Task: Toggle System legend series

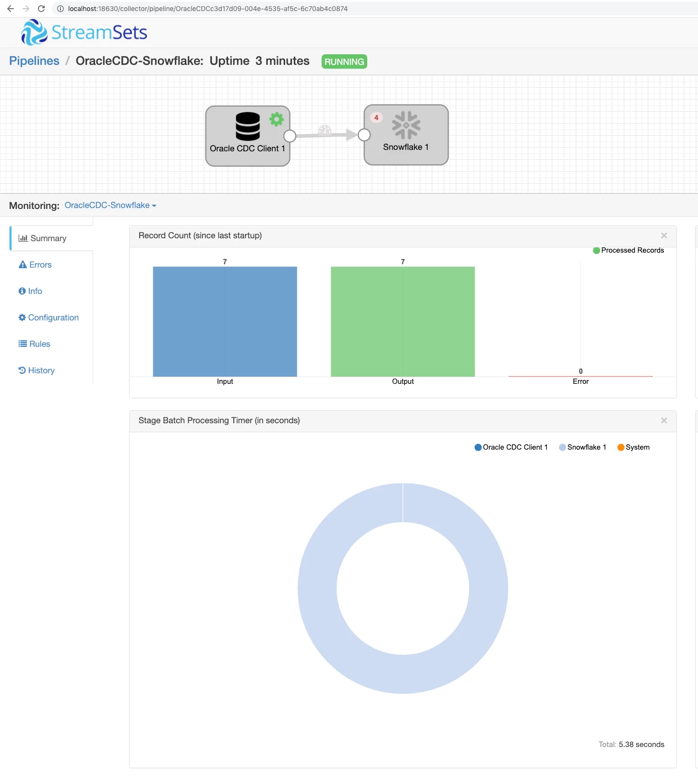Action: tap(633, 447)
